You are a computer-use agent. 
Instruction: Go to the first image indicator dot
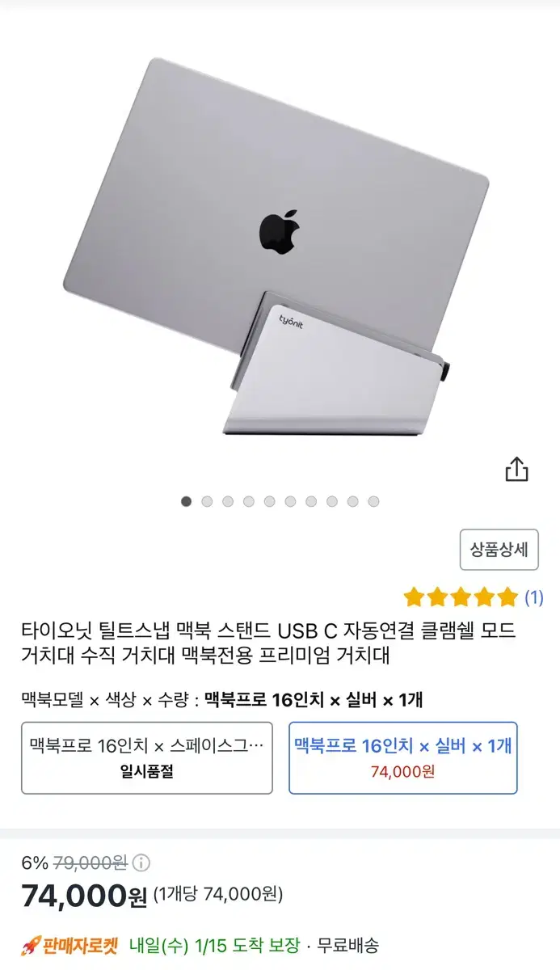tap(187, 501)
